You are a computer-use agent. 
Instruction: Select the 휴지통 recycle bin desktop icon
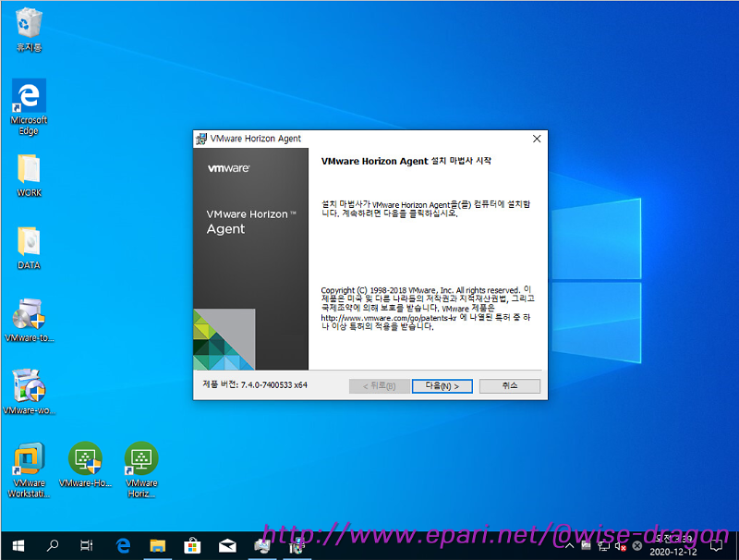(30, 30)
